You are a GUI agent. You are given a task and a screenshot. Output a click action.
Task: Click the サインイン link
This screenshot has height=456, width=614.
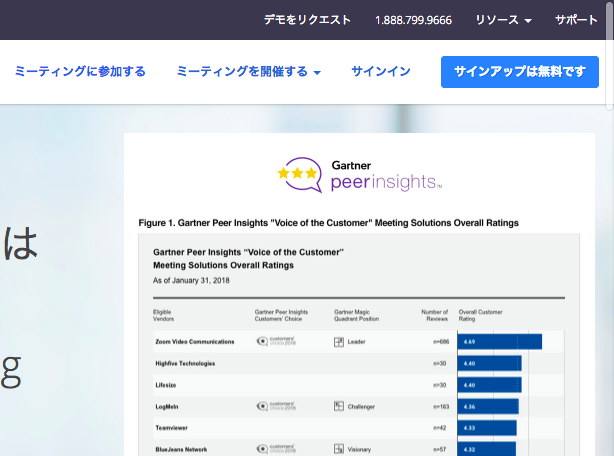pyautogui.click(x=381, y=72)
